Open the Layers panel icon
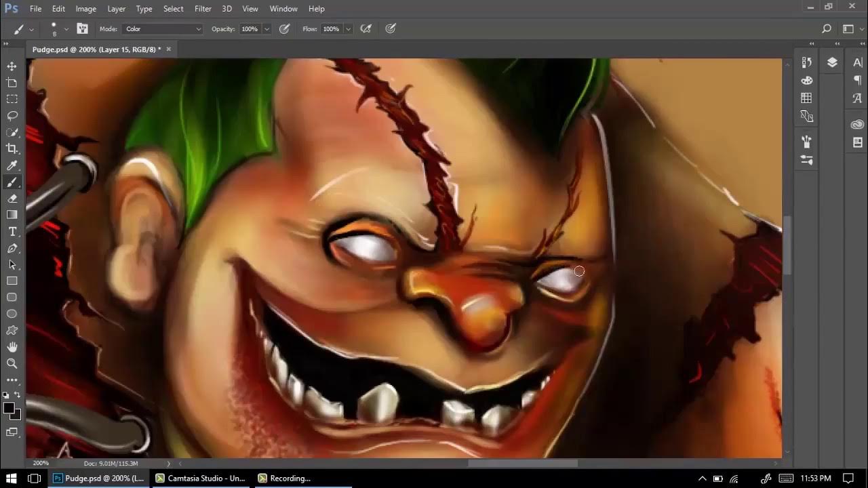This screenshot has width=868, height=488. click(x=832, y=62)
